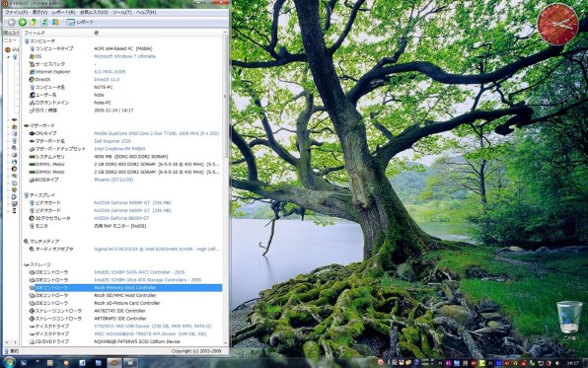The width and height of the screenshot is (588, 368).
Task: Click the 値 column header
Action: (x=97, y=33)
